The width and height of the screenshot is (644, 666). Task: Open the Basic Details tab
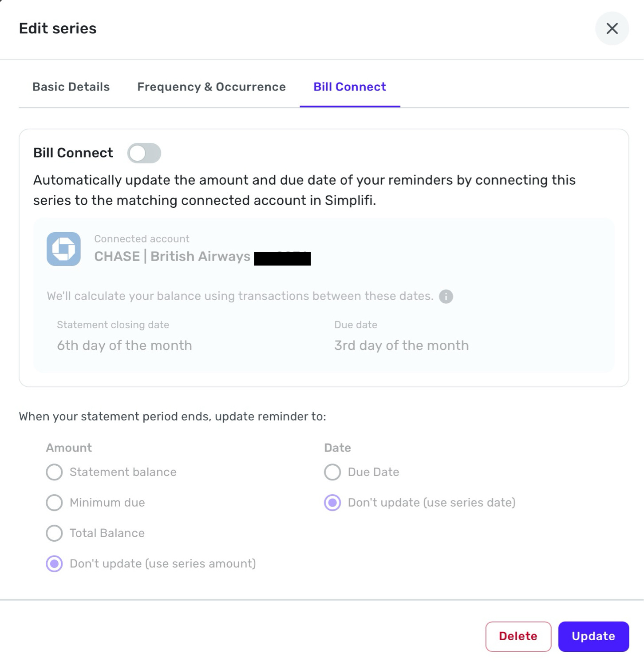click(x=71, y=87)
